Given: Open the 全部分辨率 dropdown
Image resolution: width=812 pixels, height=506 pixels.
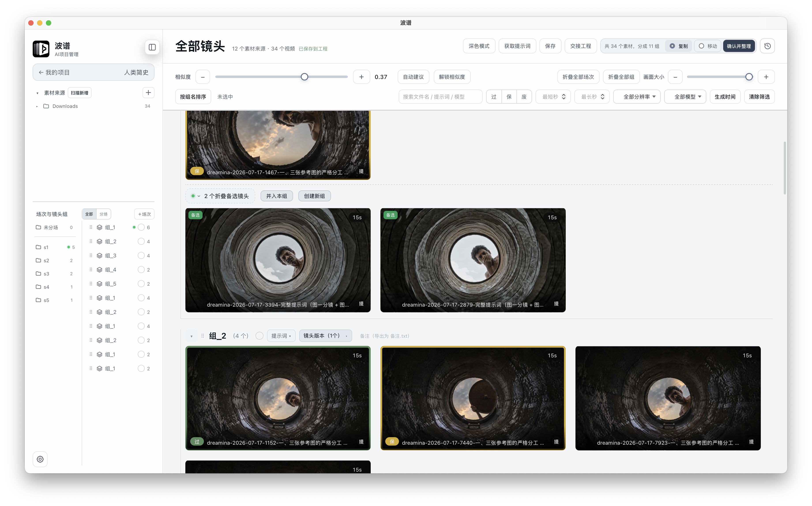Looking at the screenshot, I should [x=637, y=97].
